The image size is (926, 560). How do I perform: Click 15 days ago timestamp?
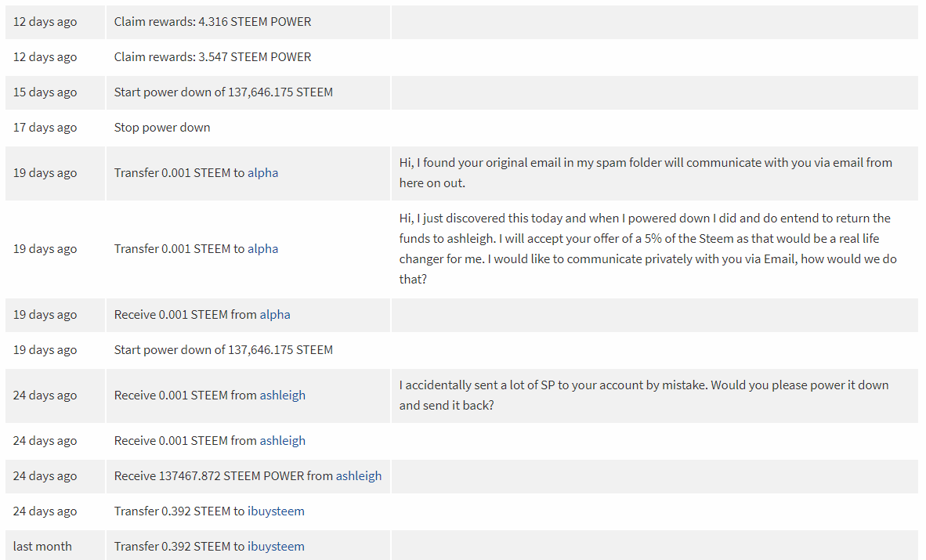45,92
